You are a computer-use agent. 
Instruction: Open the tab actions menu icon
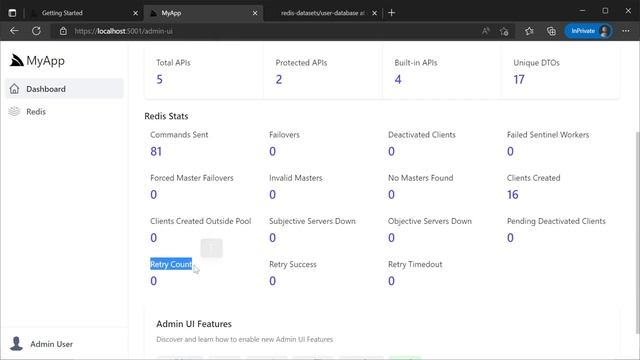click(12, 13)
